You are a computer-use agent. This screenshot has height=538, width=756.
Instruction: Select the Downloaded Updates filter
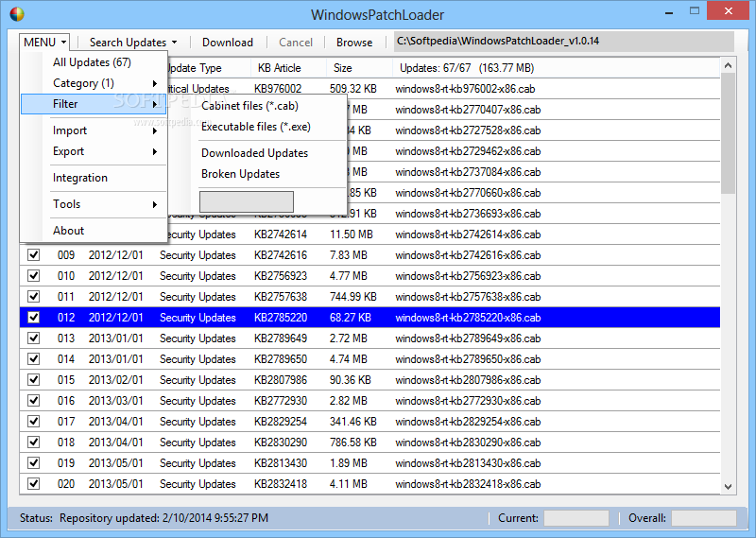point(254,153)
